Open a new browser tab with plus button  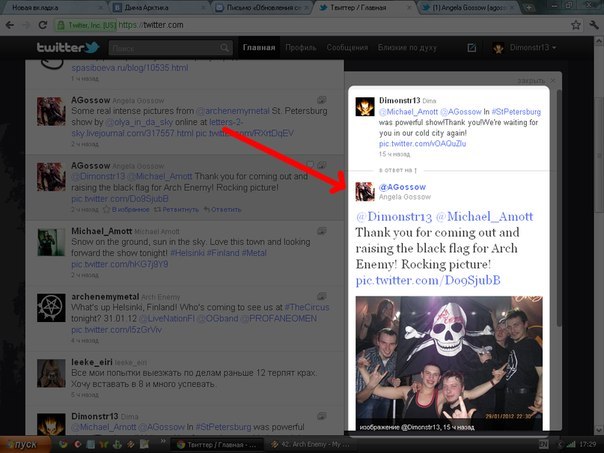point(528,7)
